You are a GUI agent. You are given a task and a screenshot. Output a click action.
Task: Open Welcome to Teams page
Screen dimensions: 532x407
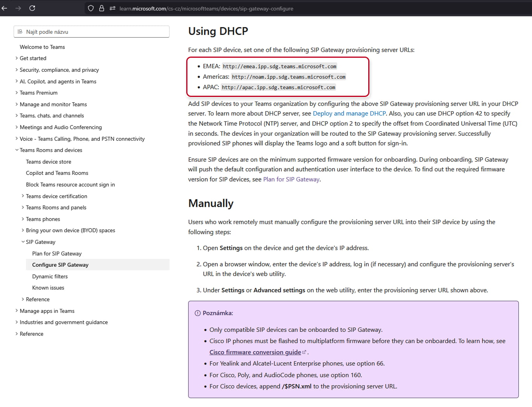(42, 47)
